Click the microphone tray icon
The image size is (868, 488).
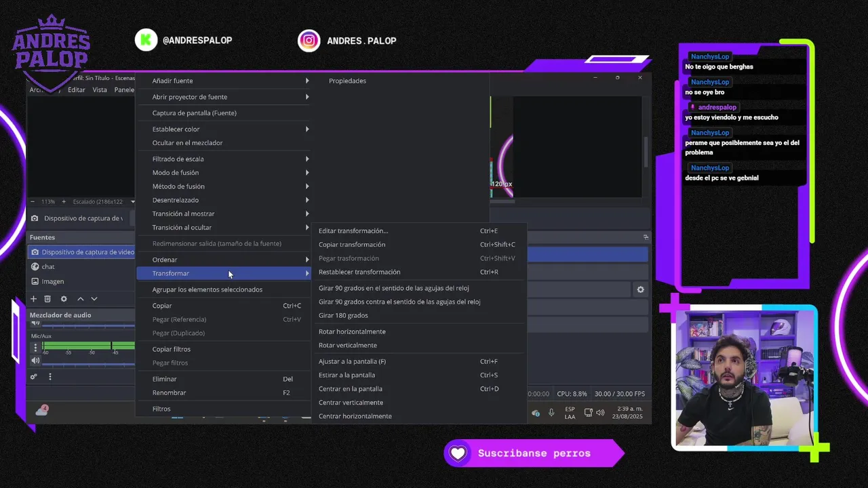coord(551,413)
